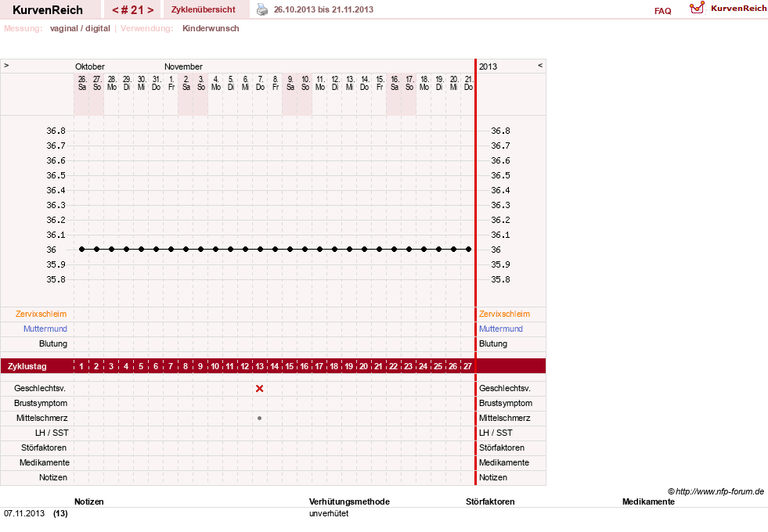Click the date header '7. Do'
Viewport: 768px width, 532px height.
click(x=260, y=83)
